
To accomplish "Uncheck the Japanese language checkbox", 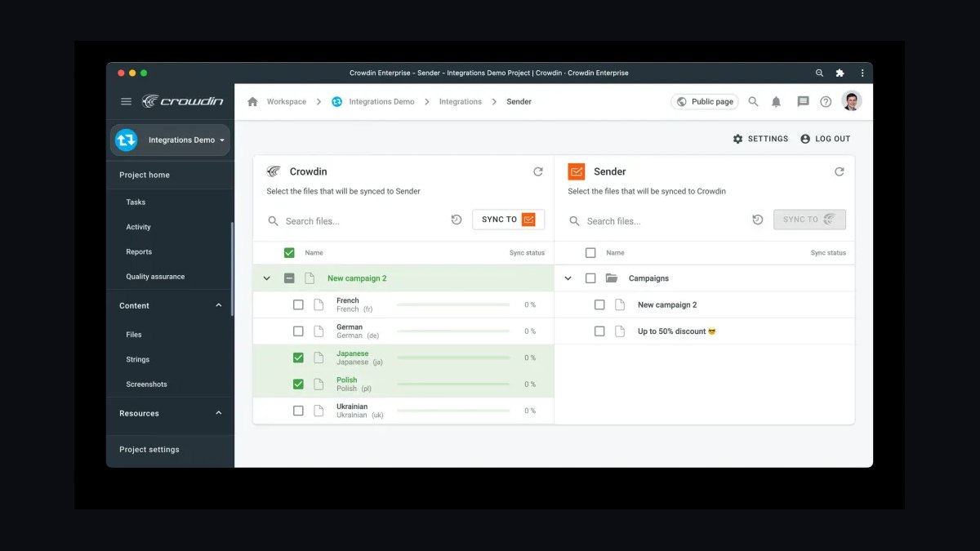I will 298,358.
